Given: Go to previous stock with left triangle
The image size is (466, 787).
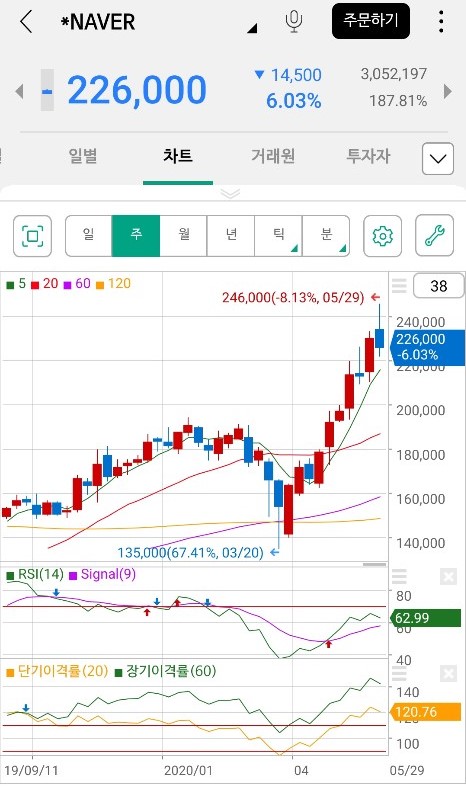Looking at the screenshot, I should point(20,91).
